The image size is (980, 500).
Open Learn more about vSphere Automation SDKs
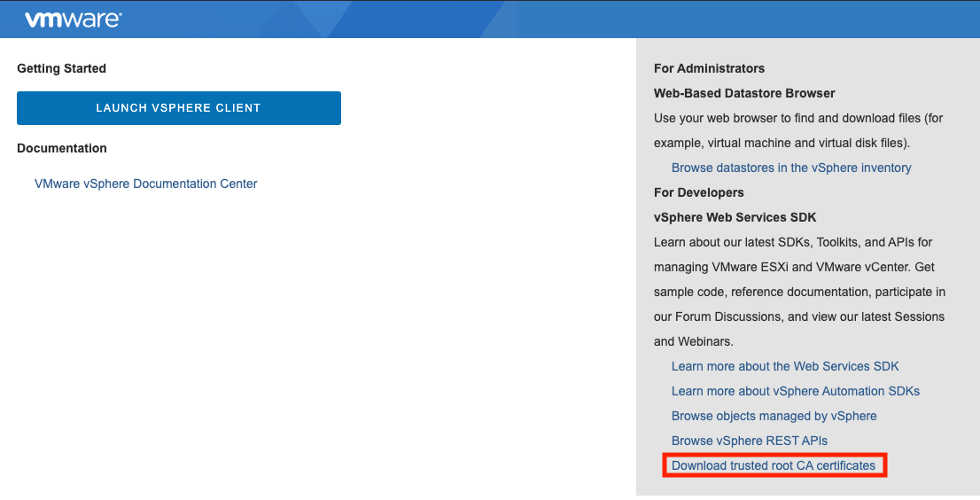pos(796,391)
